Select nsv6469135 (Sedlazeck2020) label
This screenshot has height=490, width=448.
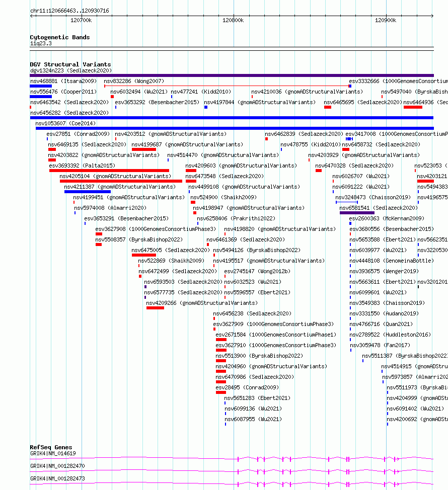pos(87,145)
